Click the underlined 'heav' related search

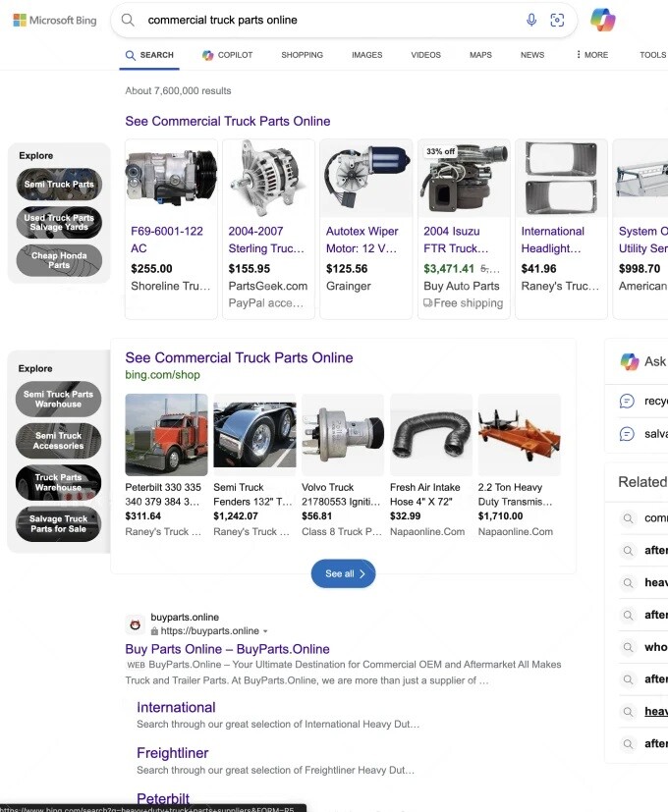656,712
